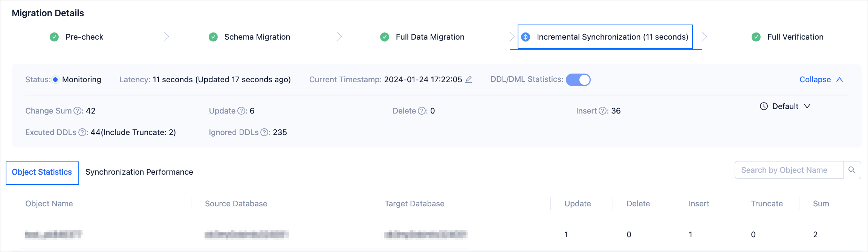This screenshot has height=252, width=868.
Task: Click the Pre-check green checkmark icon
Action: click(54, 37)
